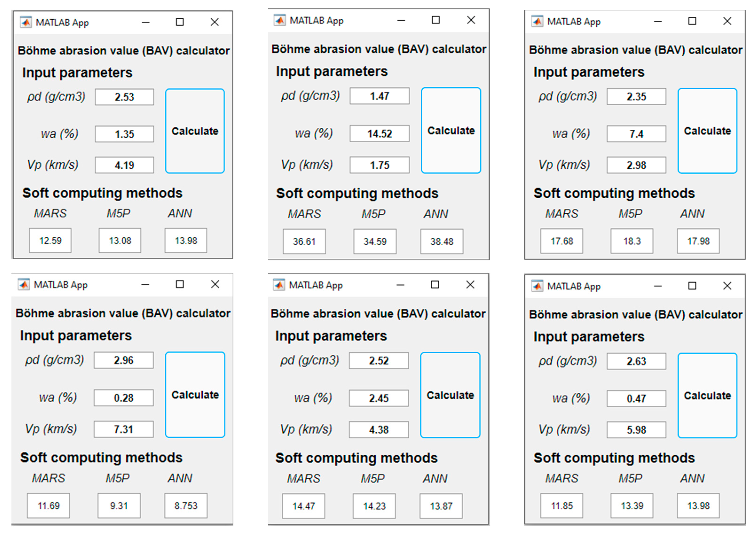Viewport: 756px width, 534px height.
Task: Select the ρd input with value 2.52
Action: (379, 361)
